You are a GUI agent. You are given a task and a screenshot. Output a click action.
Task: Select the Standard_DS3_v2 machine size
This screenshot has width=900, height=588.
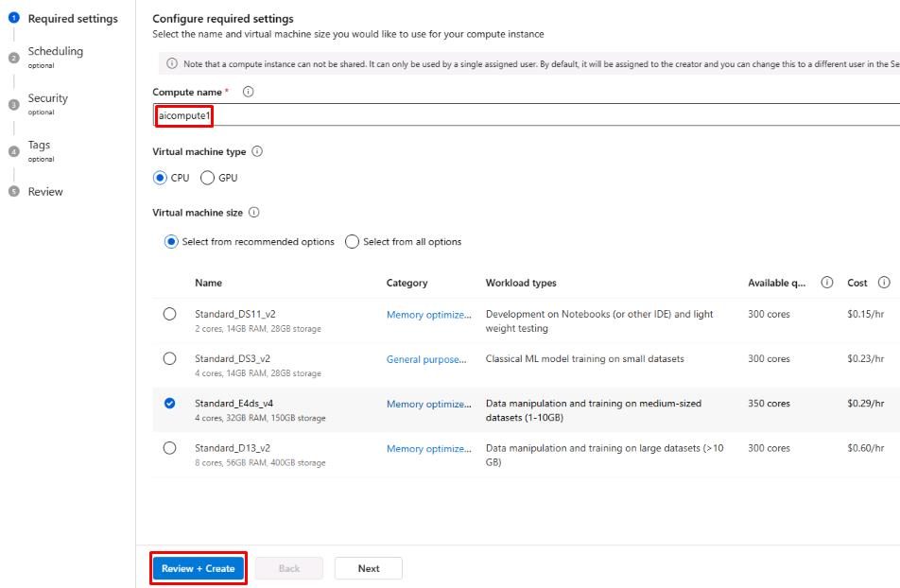[x=169, y=358]
